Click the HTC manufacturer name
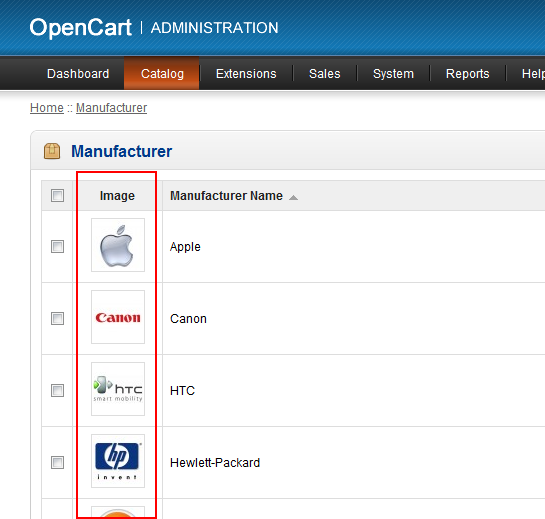The image size is (545, 519). pyautogui.click(x=182, y=391)
